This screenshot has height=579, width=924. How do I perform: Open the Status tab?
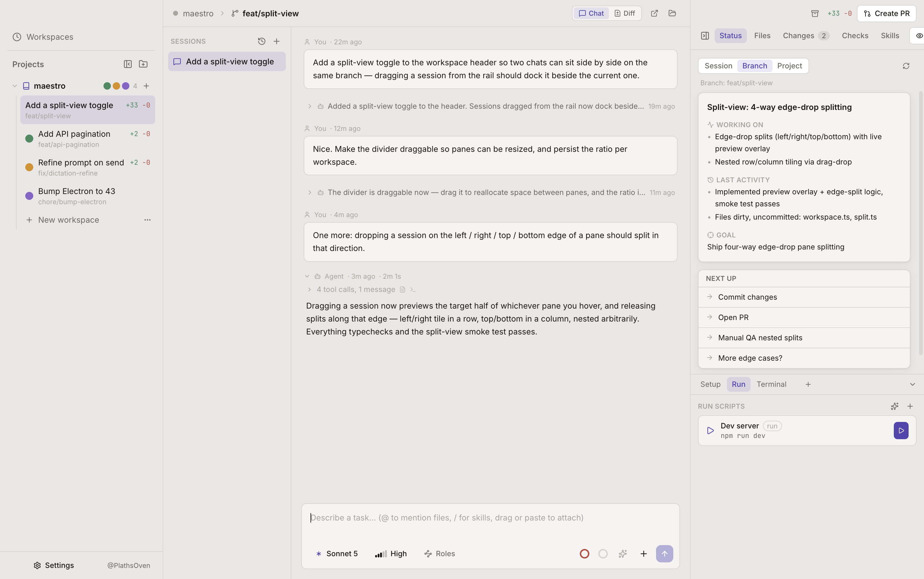click(730, 36)
